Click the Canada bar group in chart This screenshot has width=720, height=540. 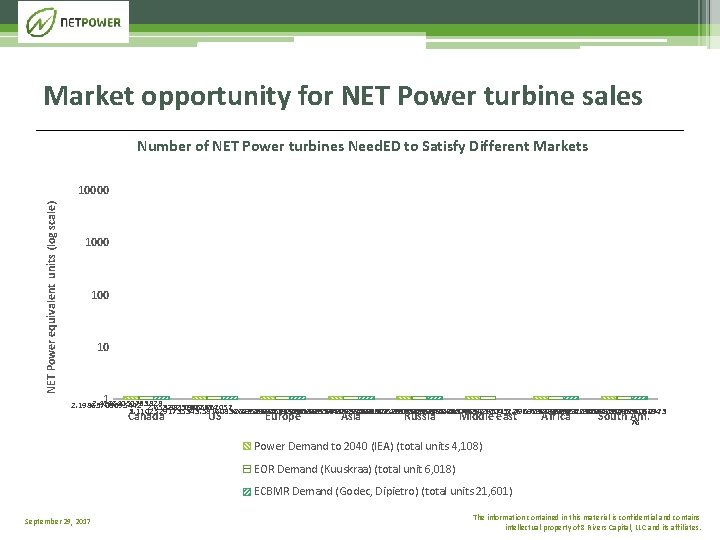pos(146,398)
